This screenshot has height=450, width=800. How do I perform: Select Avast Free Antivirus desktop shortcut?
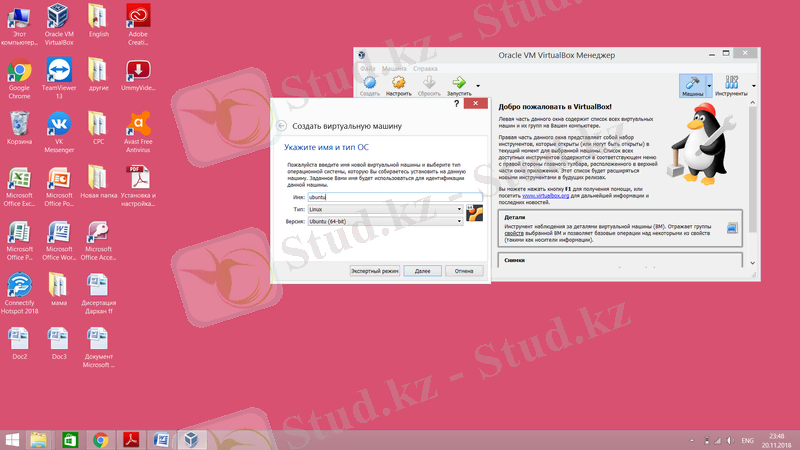[x=138, y=132]
